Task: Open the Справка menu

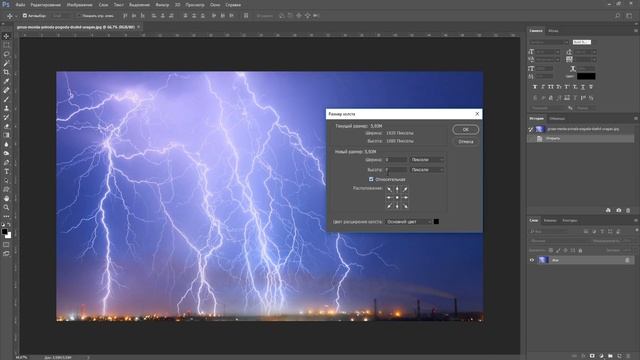Action: coord(233,5)
